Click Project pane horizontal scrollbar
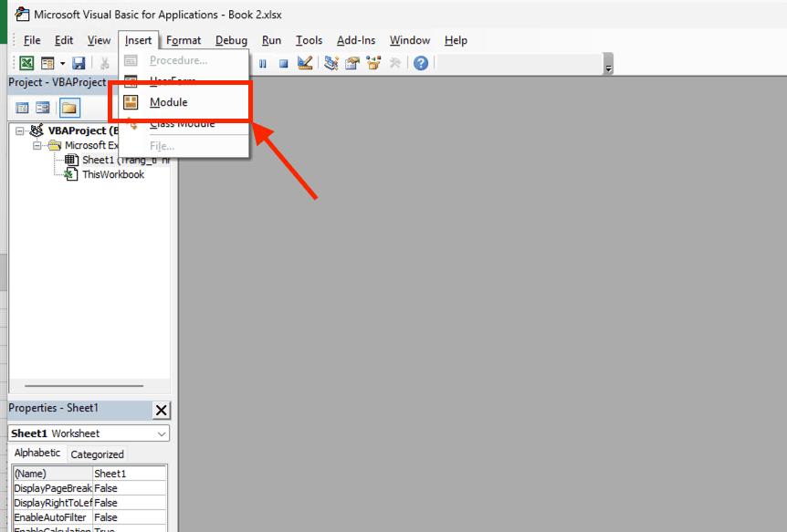This screenshot has width=787, height=532. click(x=84, y=386)
